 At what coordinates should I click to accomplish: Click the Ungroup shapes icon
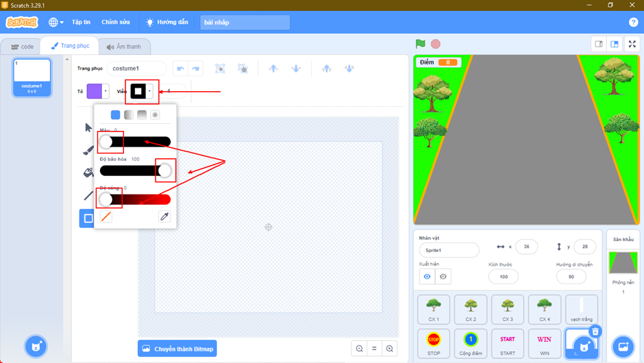243,68
